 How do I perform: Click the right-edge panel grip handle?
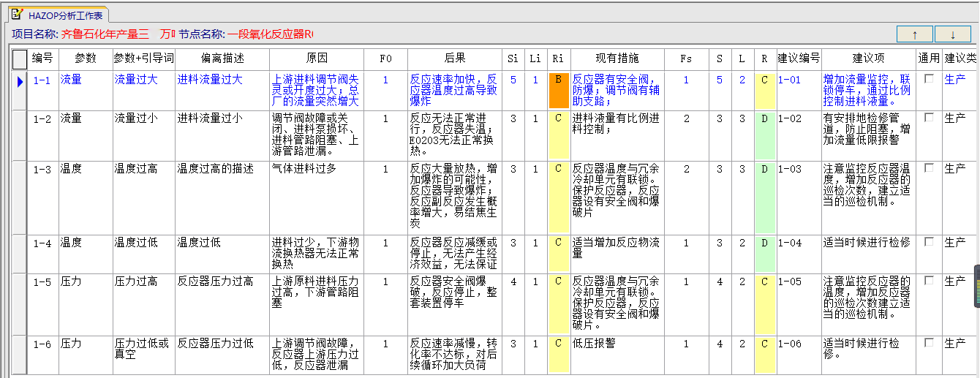pyautogui.click(x=976, y=287)
